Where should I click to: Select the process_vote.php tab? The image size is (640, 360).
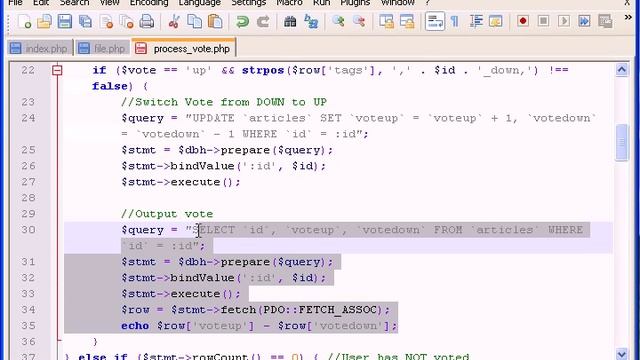[184, 48]
